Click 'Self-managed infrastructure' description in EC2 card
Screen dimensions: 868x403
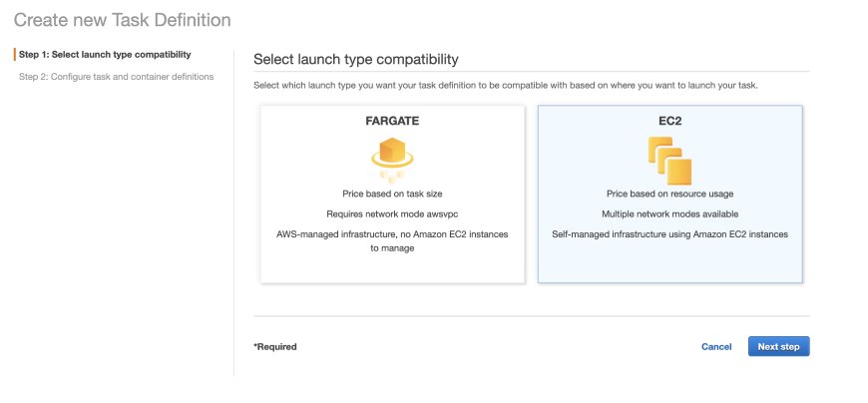[x=669, y=234]
